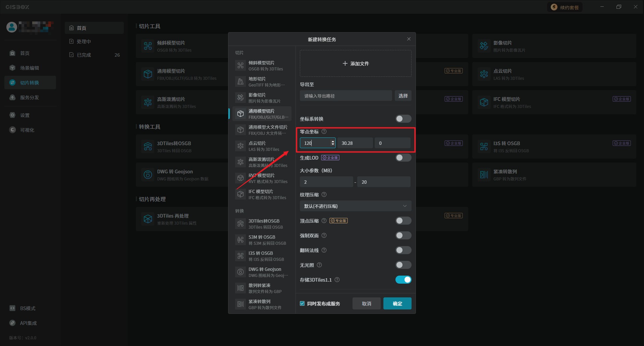Turn off the 存储3DTiles1.1 switch
This screenshot has height=346, width=644.
(x=403, y=280)
